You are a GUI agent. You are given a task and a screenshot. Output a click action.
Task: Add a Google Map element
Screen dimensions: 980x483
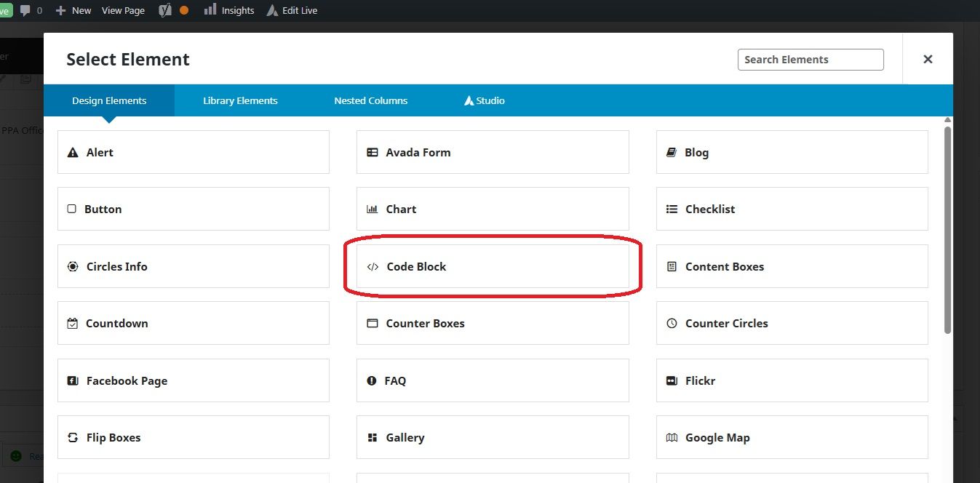(x=791, y=437)
